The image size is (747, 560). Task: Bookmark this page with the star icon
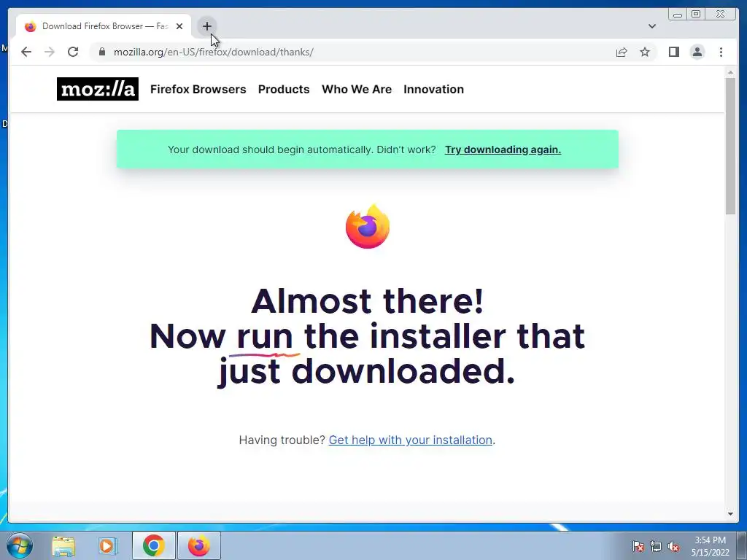(645, 52)
